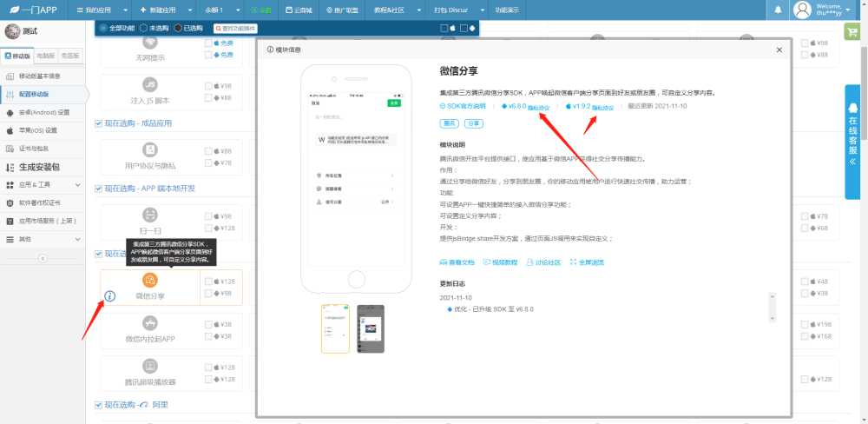Click the user avatar icon in header
This screenshot has height=424, width=868.
tap(802, 10)
